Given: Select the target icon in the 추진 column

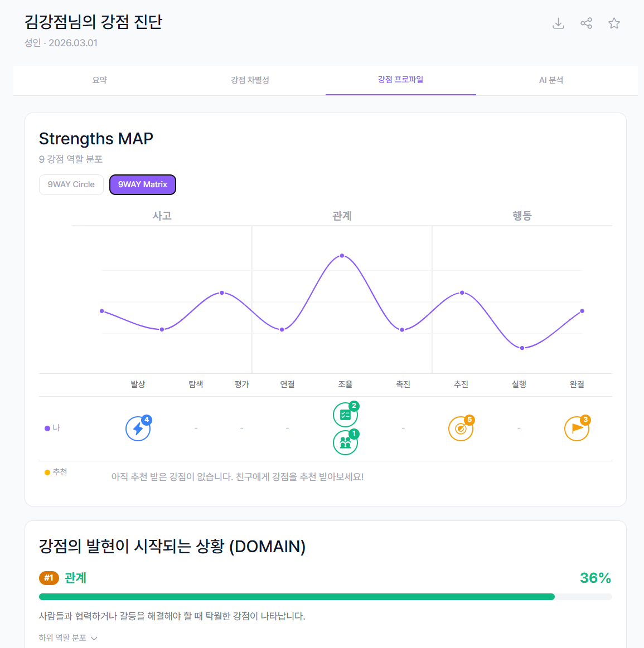Looking at the screenshot, I should [461, 428].
